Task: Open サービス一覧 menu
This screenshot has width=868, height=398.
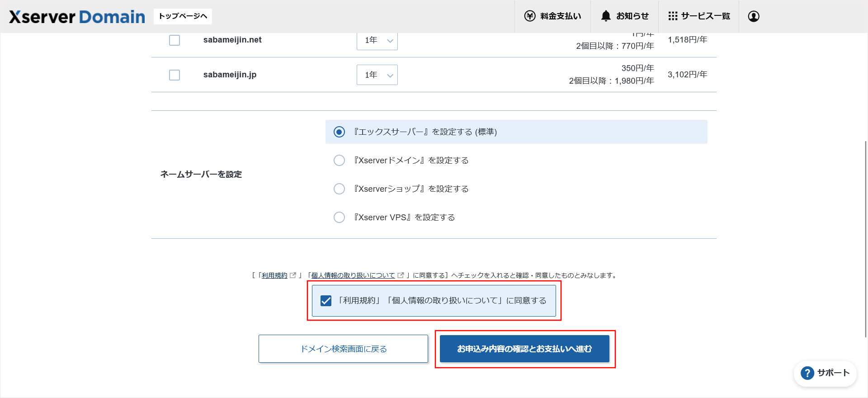Action: [x=699, y=16]
